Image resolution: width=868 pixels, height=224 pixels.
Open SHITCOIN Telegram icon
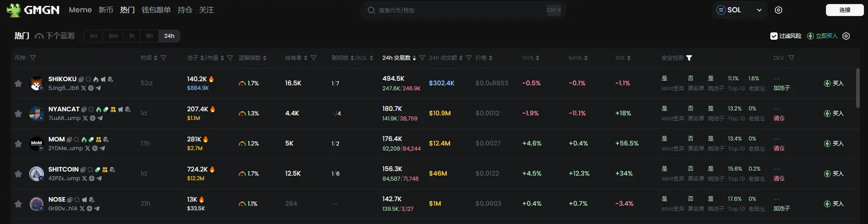pyautogui.click(x=99, y=178)
